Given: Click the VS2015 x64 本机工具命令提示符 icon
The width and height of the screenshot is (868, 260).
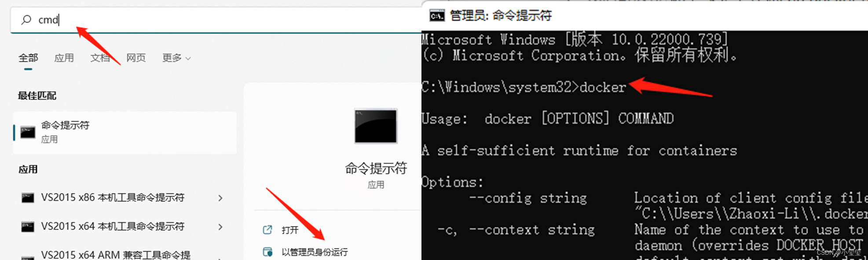Looking at the screenshot, I should pyautogui.click(x=28, y=227).
